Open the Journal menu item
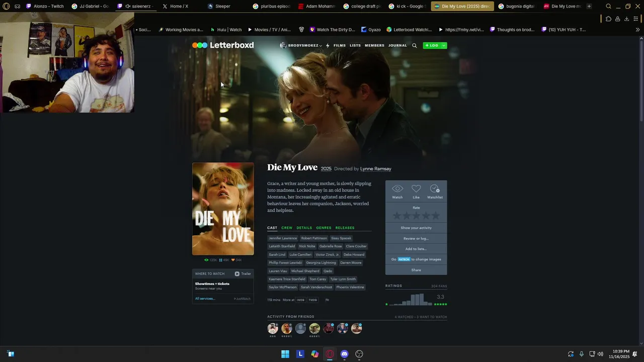Viewport: 644px width, 362px height. pos(397,45)
